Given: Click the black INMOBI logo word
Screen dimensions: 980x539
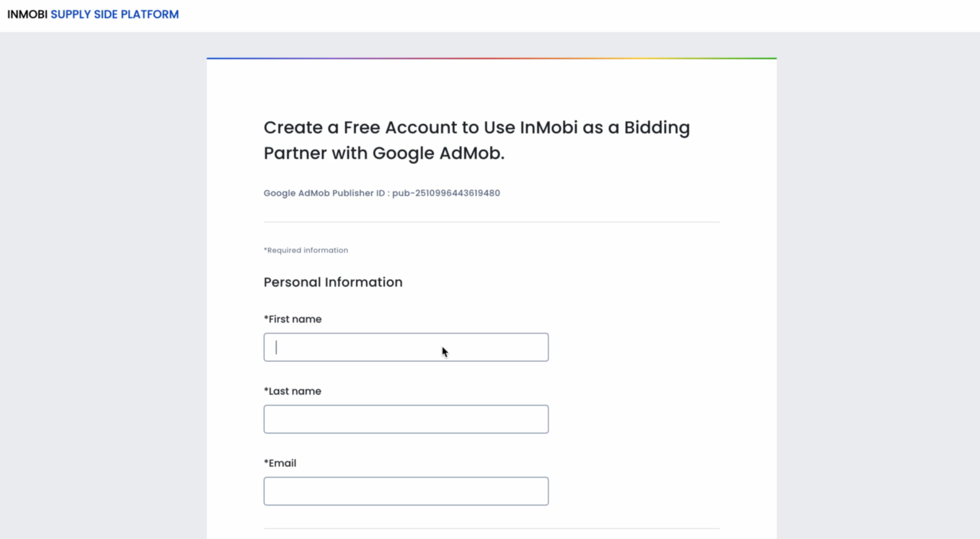Looking at the screenshot, I should point(27,14).
